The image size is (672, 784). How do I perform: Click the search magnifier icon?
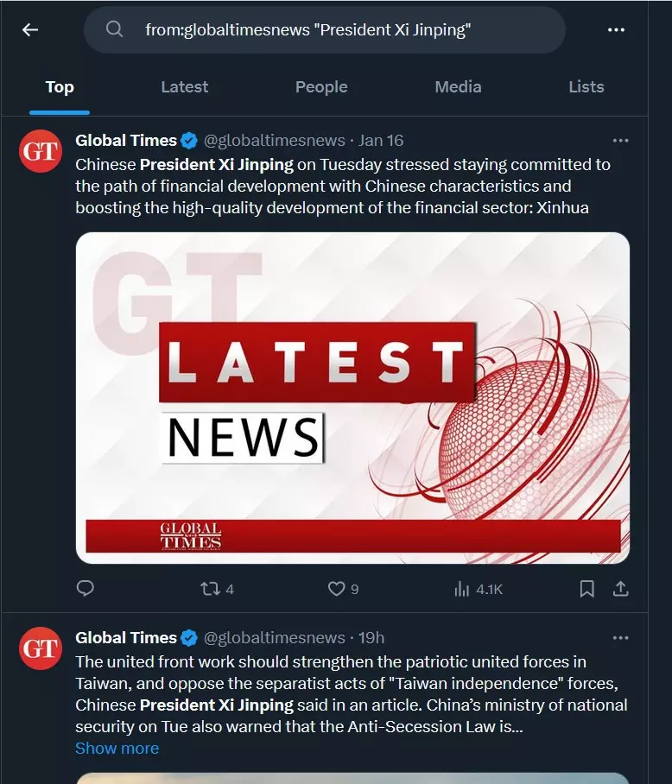(x=115, y=30)
